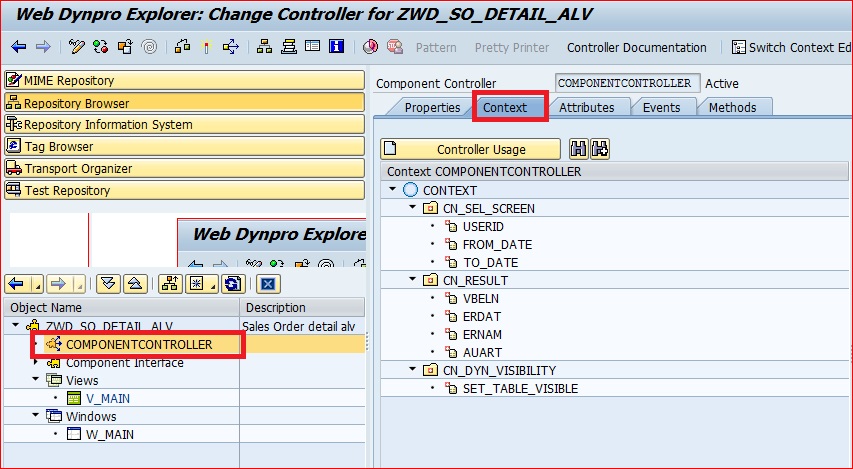Expand the Component Interface node
853x469 pixels.
[36, 362]
